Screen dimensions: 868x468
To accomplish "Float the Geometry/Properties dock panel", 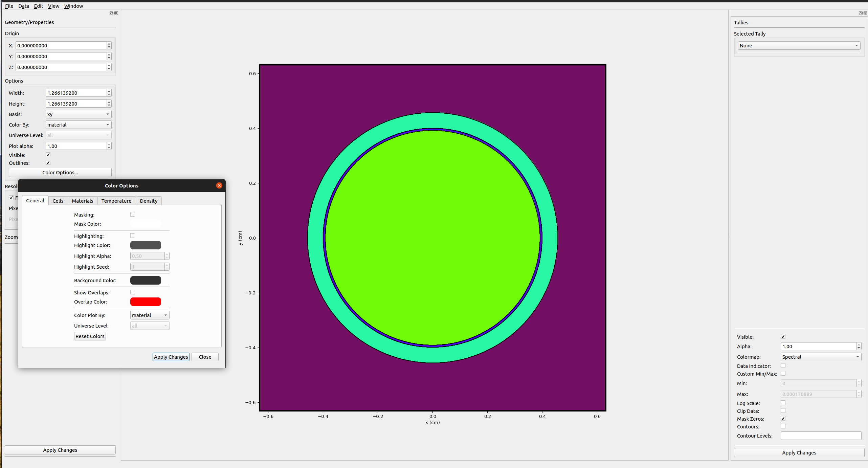I will coord(111,13).
